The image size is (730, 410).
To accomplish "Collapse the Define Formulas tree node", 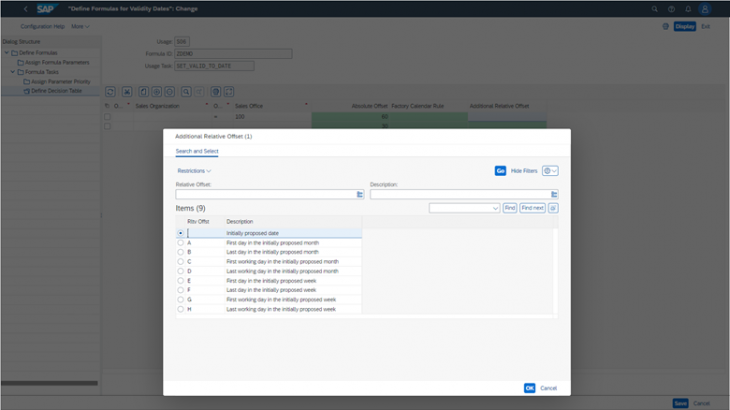I will 7,53.
